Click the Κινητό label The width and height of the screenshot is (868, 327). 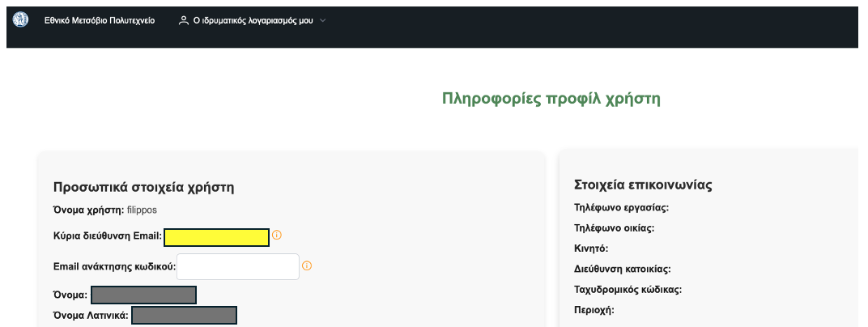(x=590, y=248)
